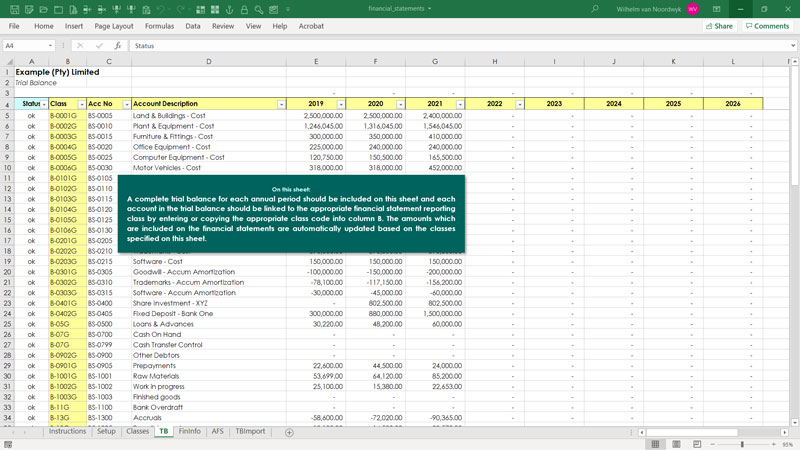Click the Undo arrow icon
Viewport: 800px width, 450px height.
click(161, 9)
